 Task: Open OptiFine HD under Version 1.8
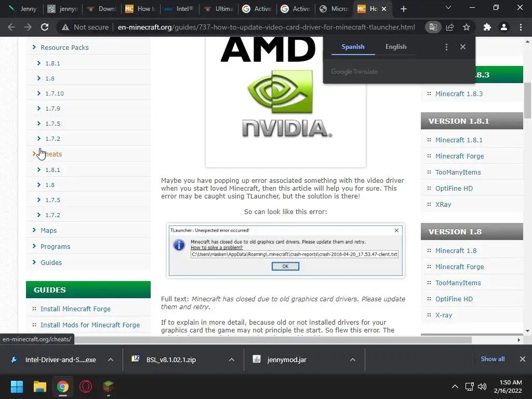point(454,299)
